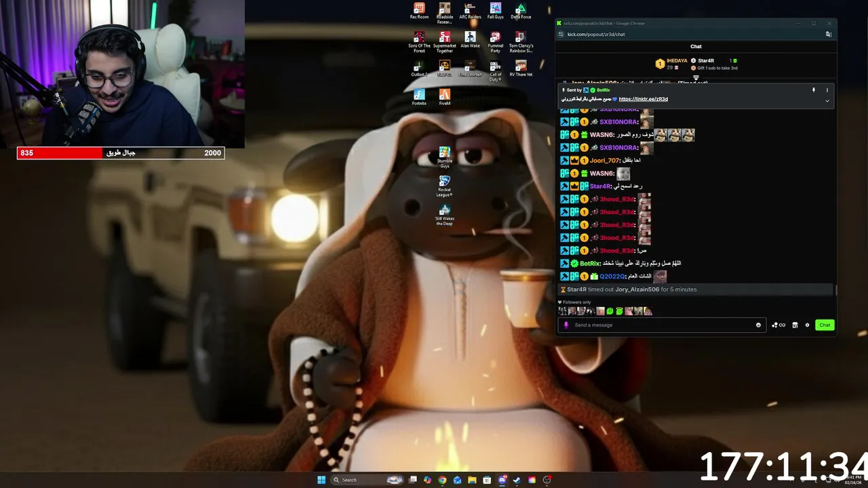Open Sons Of The Forest shortcut

(x=419, y=41)
